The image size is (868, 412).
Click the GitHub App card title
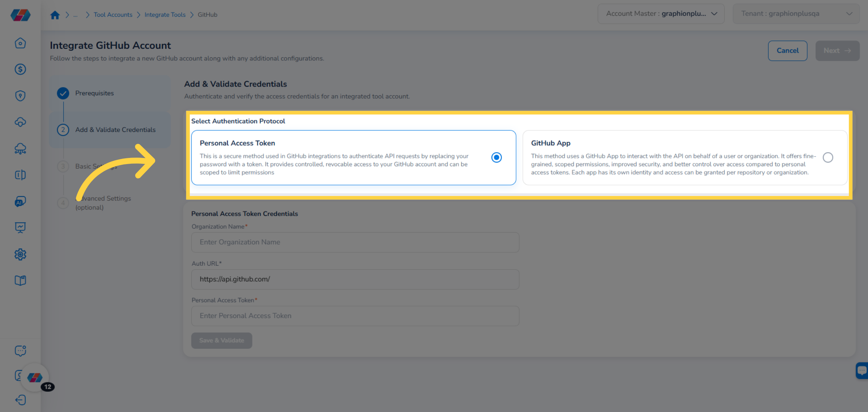(550, 143)
